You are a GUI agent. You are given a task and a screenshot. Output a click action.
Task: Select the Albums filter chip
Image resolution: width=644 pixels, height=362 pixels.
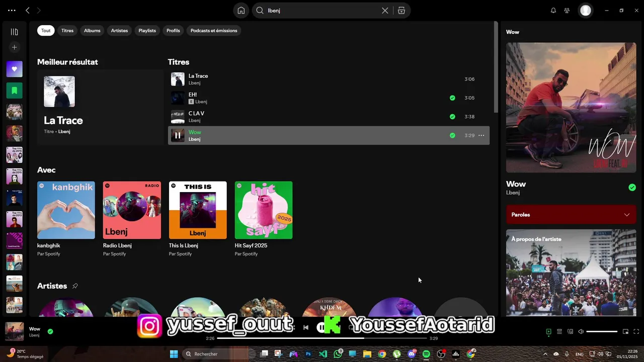click(92, 31)
